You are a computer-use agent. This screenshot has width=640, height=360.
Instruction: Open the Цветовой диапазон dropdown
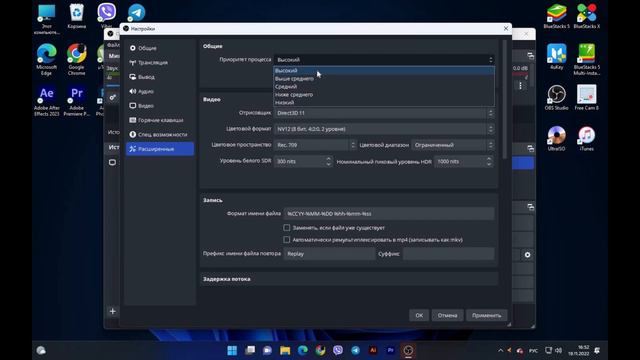[x=453, y=145]
